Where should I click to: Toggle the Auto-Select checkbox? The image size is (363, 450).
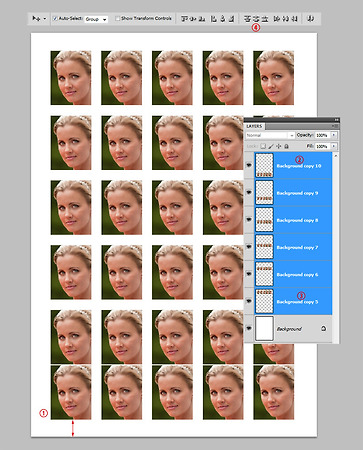(x=55, y=19)
